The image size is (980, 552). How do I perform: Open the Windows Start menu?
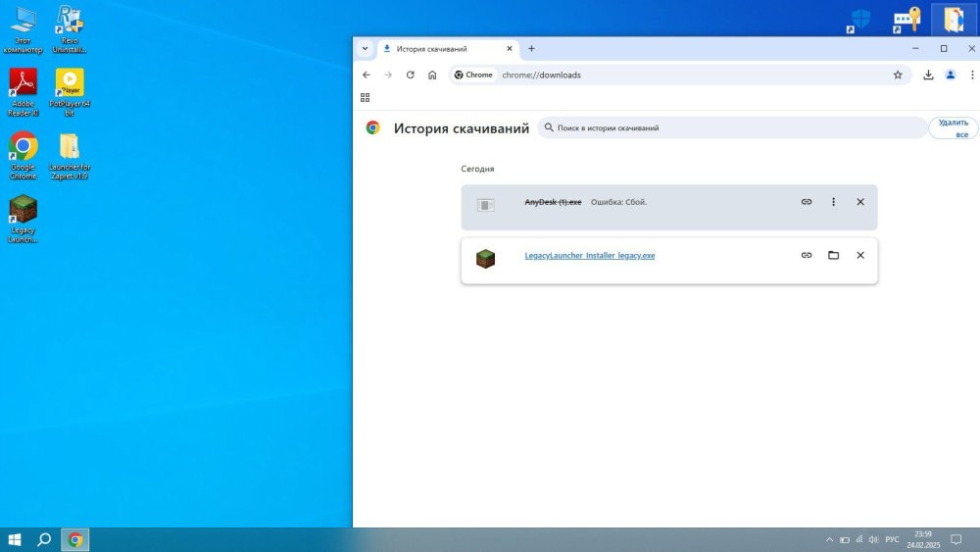(15, 539)
